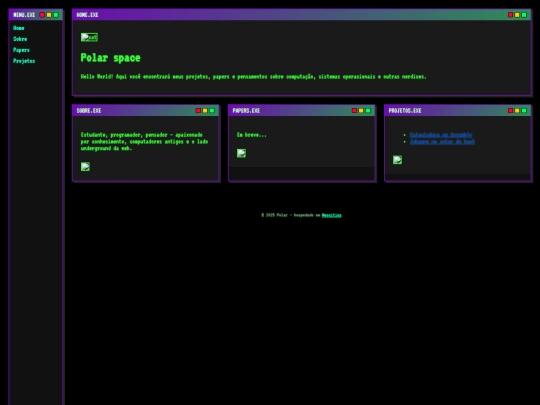The width and height of the screenshot is (540, 405).
Task: Click the green button of SOBRE.EXE
Action: [212, 111]
